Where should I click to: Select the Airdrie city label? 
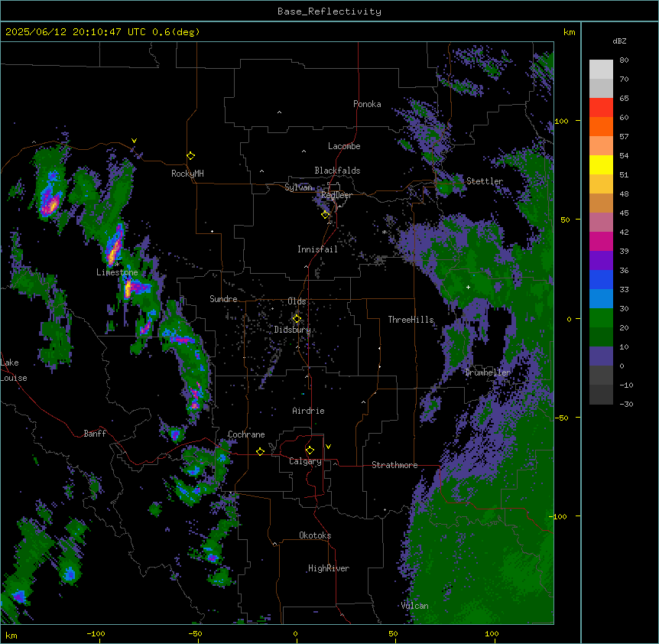(308, 411)
